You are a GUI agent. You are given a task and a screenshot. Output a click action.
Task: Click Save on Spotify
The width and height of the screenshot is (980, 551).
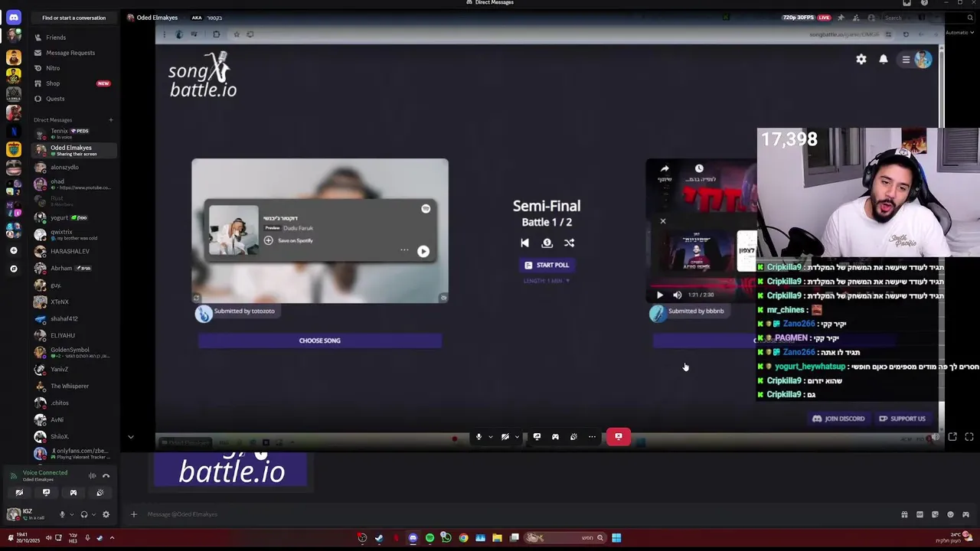click(x=289, y=240)
